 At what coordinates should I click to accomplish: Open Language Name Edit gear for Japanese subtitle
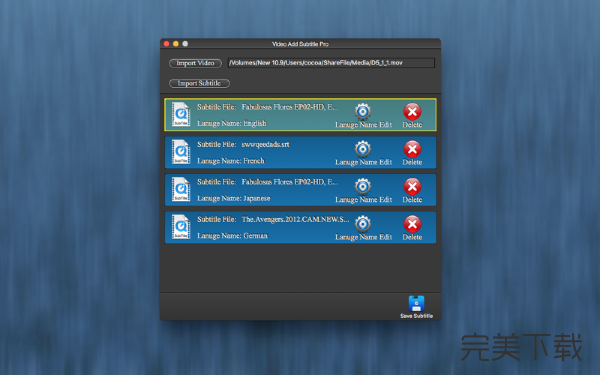point(363,187)
